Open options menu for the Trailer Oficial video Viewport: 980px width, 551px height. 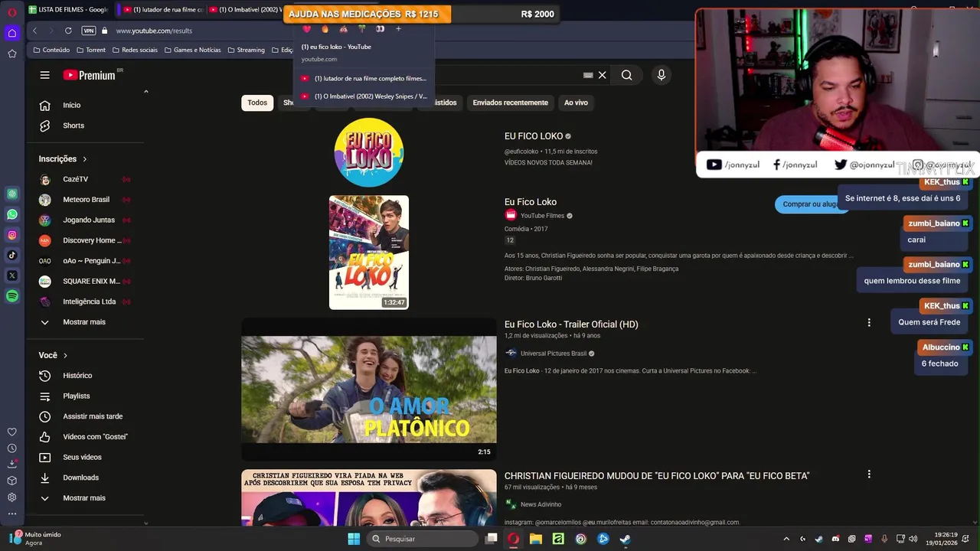869,323
